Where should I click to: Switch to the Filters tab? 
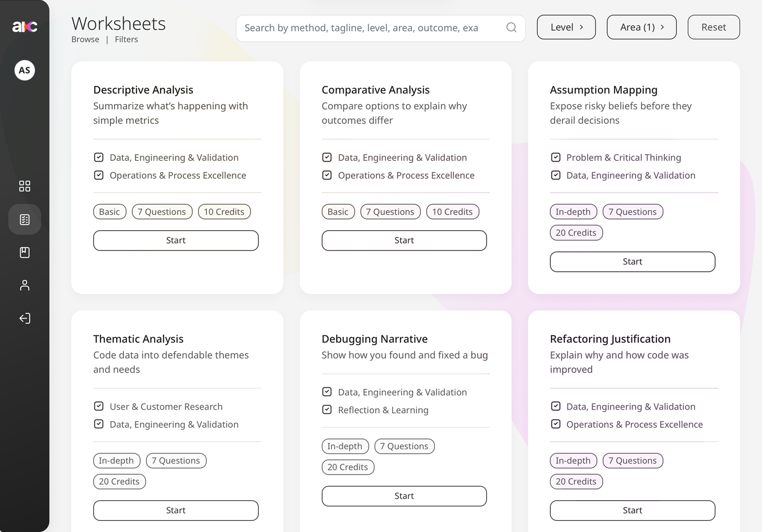[x=126, y=40]
